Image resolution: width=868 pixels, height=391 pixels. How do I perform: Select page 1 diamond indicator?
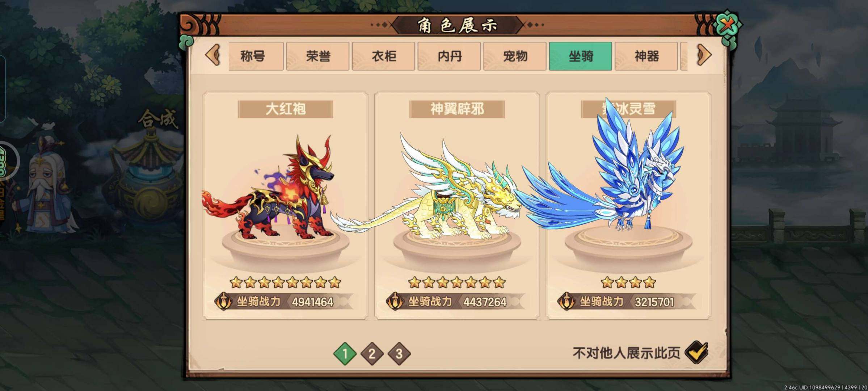[345, 353]
